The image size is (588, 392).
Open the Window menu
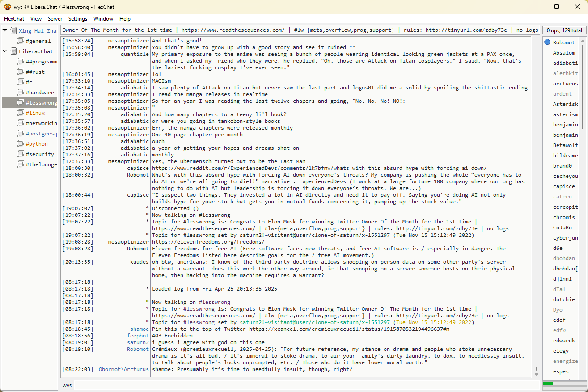point(103,19)
